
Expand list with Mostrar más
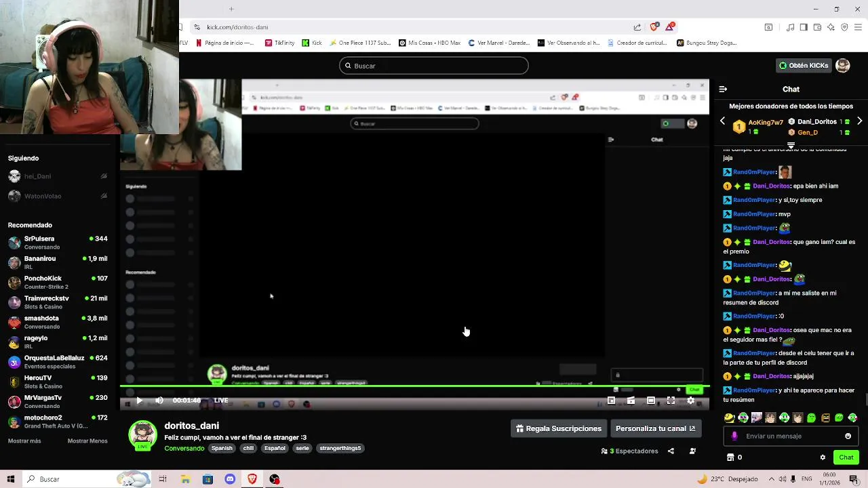click(x=24, y=441)
